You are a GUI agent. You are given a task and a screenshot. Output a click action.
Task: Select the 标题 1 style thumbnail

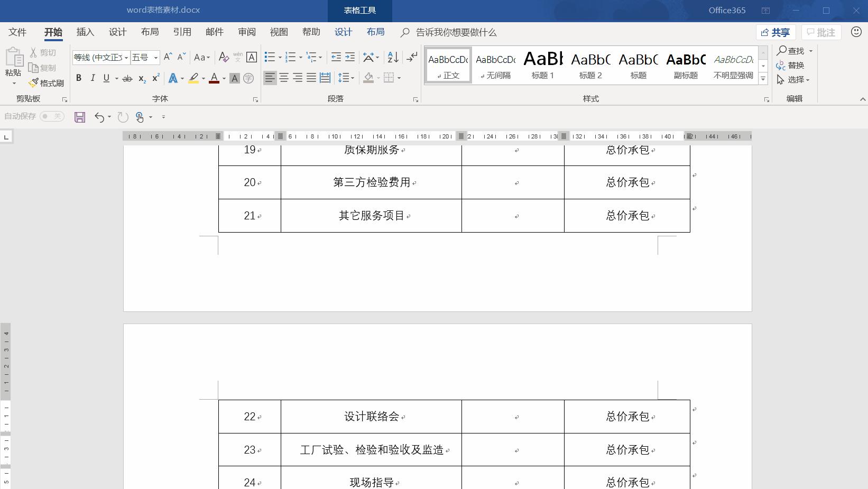pyautogui.click(x=542, y=64)
